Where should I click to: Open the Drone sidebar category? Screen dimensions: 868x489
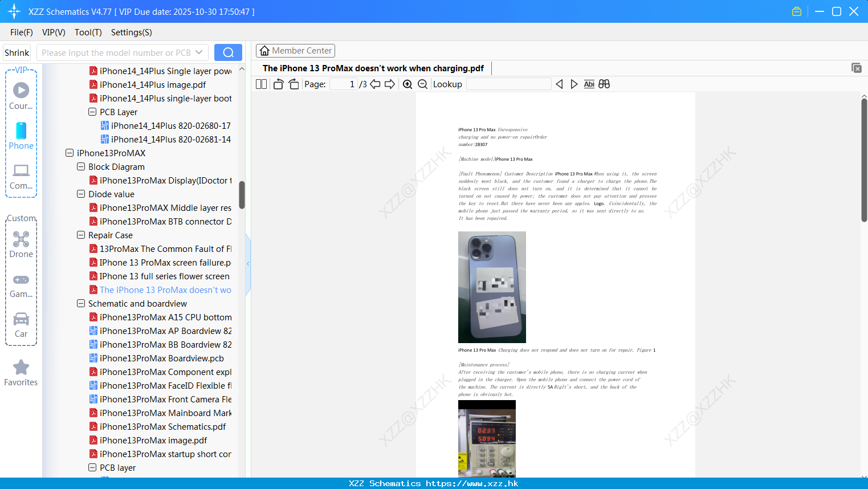tap(21, 244)
